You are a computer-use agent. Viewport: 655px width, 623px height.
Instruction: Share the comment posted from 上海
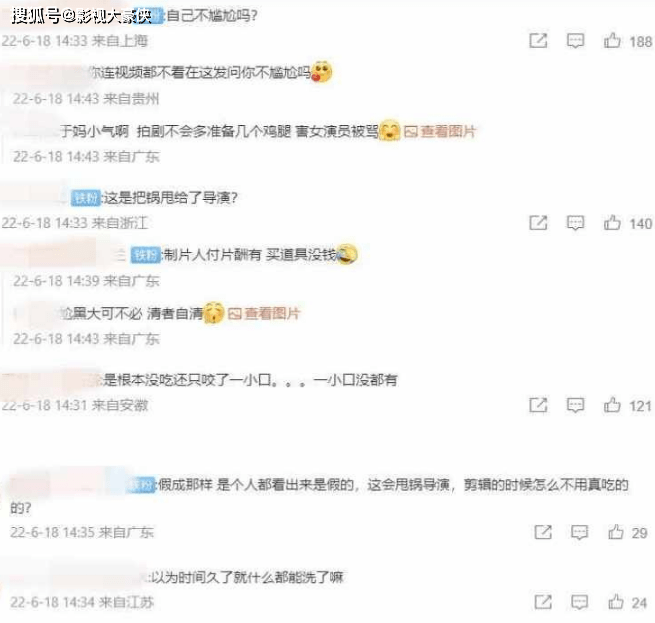pos(538,41)
